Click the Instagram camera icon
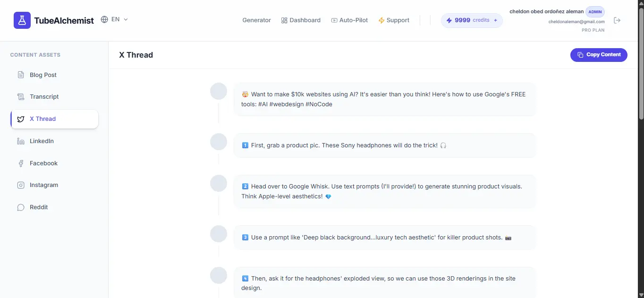 [21, 185]
